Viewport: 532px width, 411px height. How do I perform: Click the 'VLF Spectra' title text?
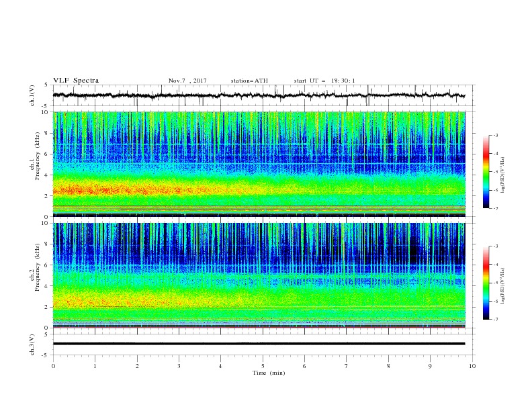coord(76,81)
